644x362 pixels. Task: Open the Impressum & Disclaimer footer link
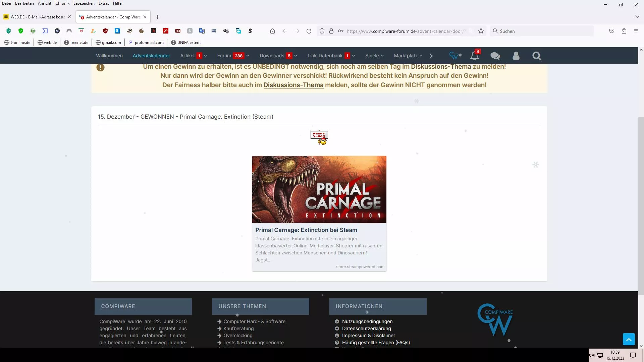tap(369, 336)
